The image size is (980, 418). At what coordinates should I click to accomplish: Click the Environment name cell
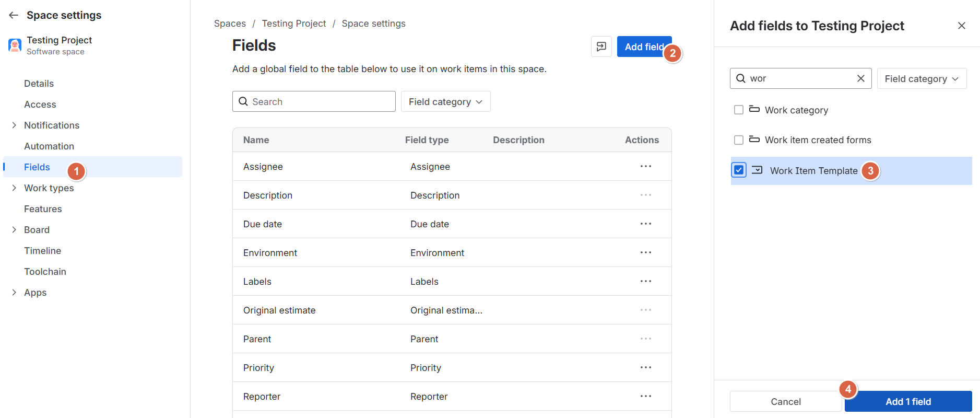[x=270, y=253]
